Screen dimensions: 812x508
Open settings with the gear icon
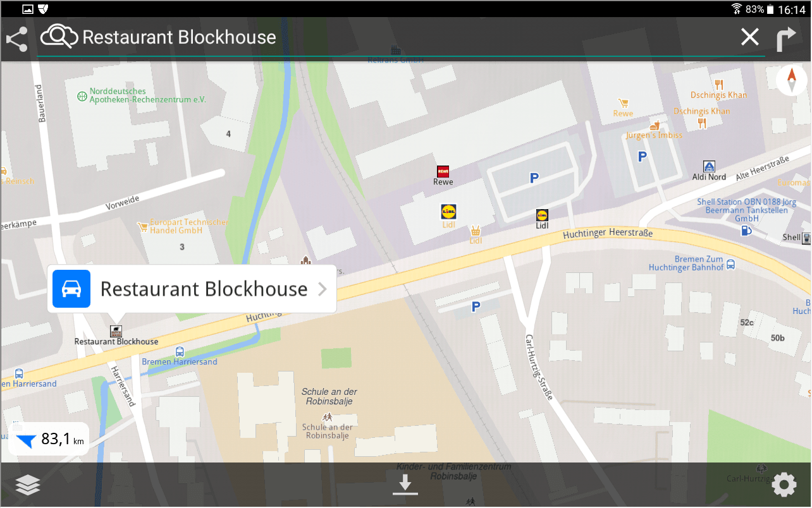[x=784, y=485]
